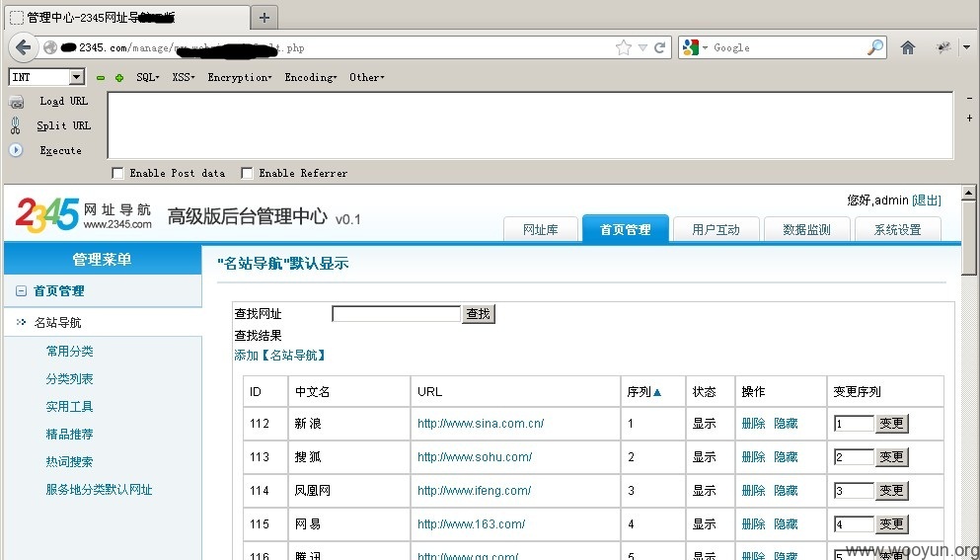The width and height of the screenshot is (980, 560).
Task: Collapse the 首页管理 menu section
Action: (22, 291)
